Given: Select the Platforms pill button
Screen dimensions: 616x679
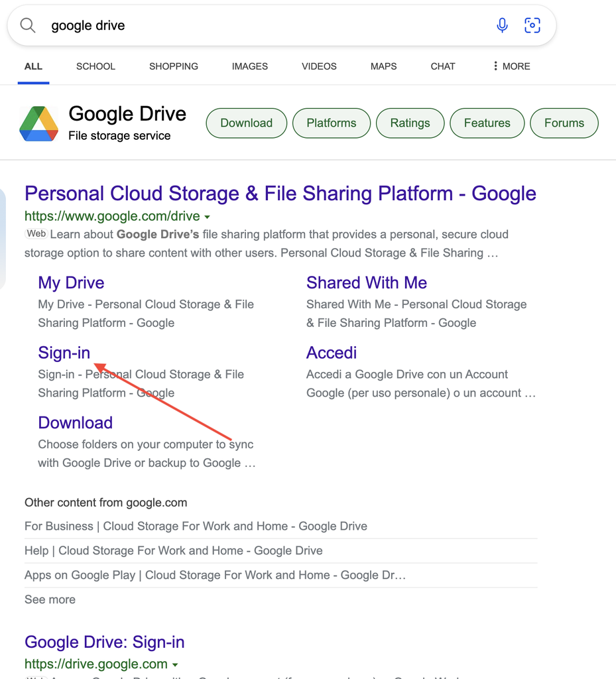Looking at the screenshot, I should (x=331, y=123).
